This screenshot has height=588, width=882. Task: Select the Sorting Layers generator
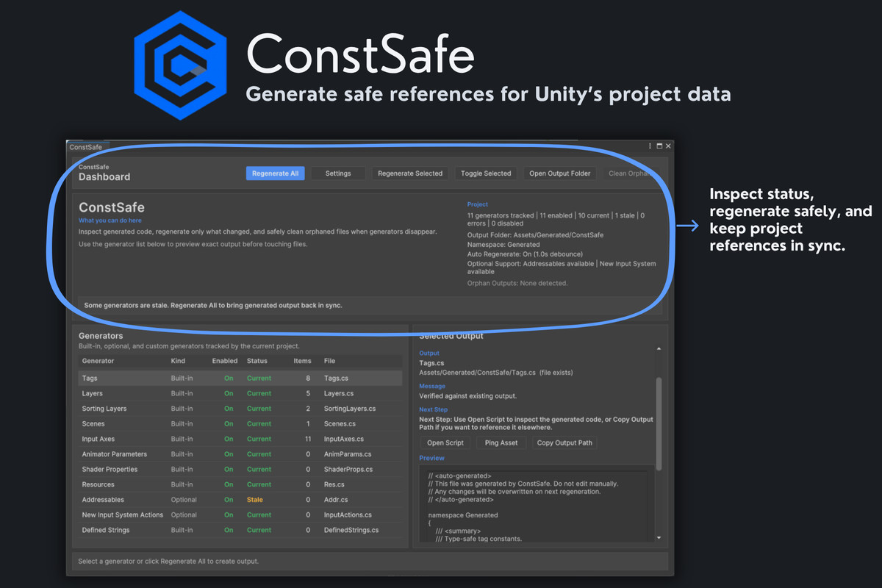pyautogui.click(x=240, y=409)
